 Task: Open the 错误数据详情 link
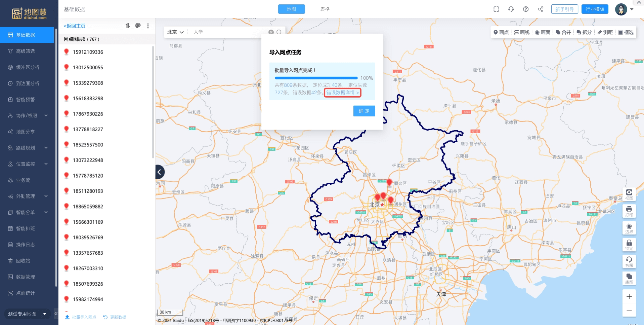(342, 93)
